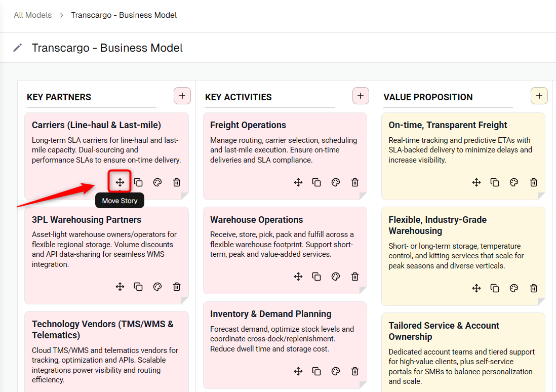The width and height of the screenshot is (556, 392).
Task: Click move icon on Flexible, Industry-Grade Warehousing card
Action: [x=476, y=288]
